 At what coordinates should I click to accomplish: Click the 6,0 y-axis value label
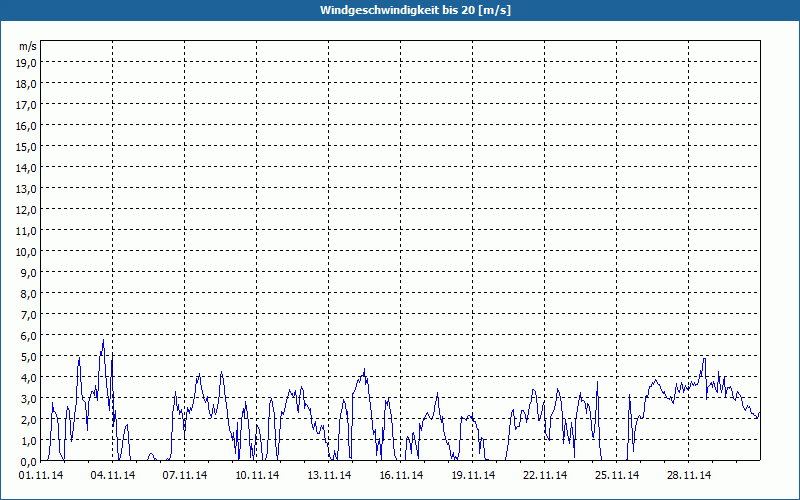27,336
